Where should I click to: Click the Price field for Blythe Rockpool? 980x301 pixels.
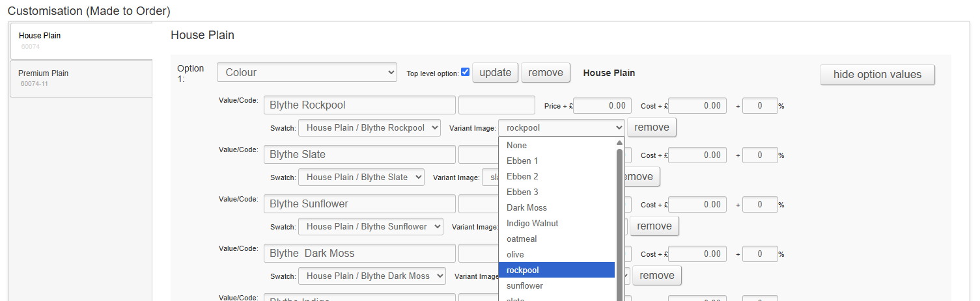pos(602,106)
